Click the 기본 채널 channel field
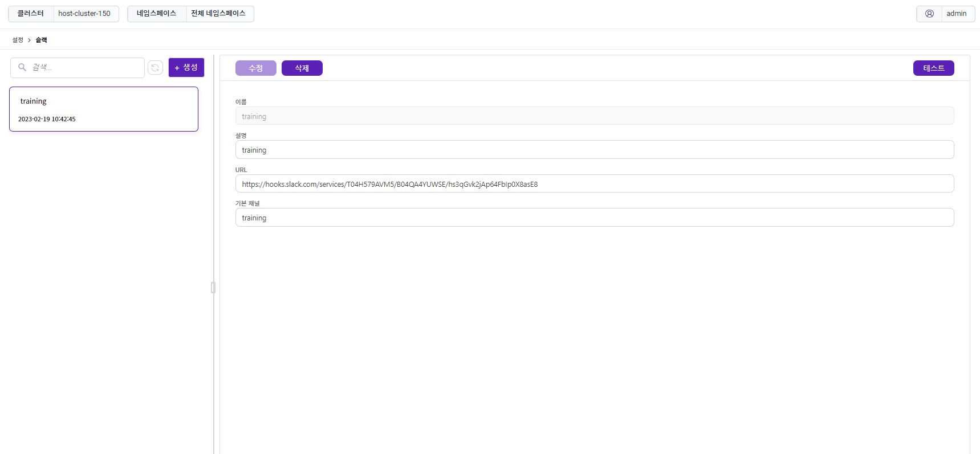The height and width of the screenshot is (454, 980). click(595, 218)
